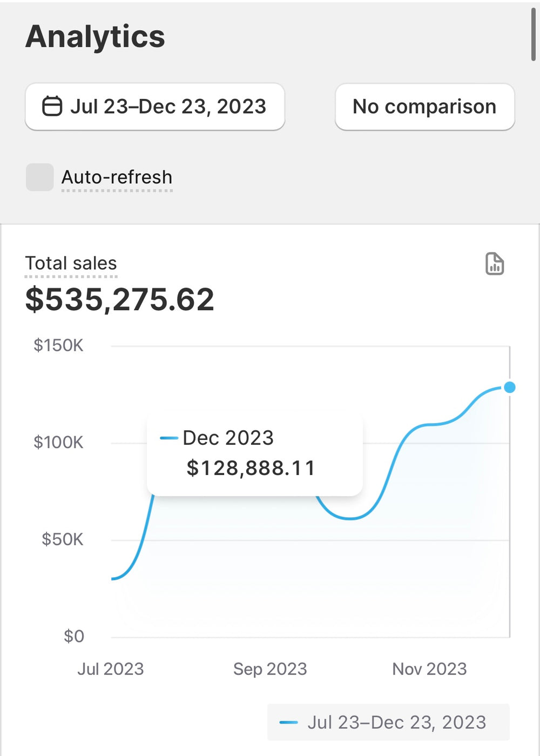Image resolution: width=540 pixels, height=756 pixels.
Task: Open the Jul 23–Dec 23, 2023 date picker
Action: 155,106
